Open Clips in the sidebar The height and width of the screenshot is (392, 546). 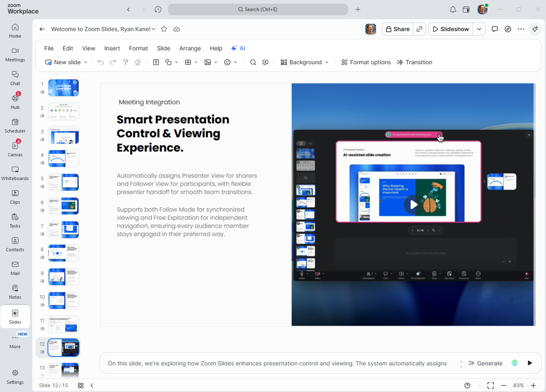click(15, 197)
